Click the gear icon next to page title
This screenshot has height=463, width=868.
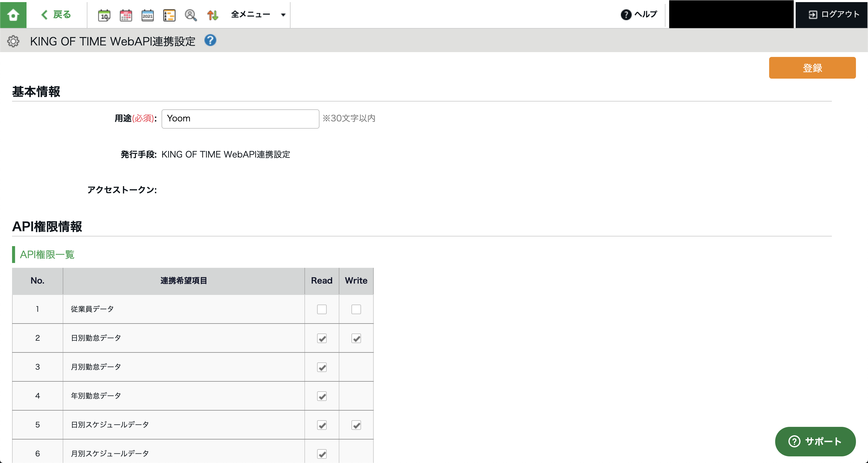click(x=13, y=41)
